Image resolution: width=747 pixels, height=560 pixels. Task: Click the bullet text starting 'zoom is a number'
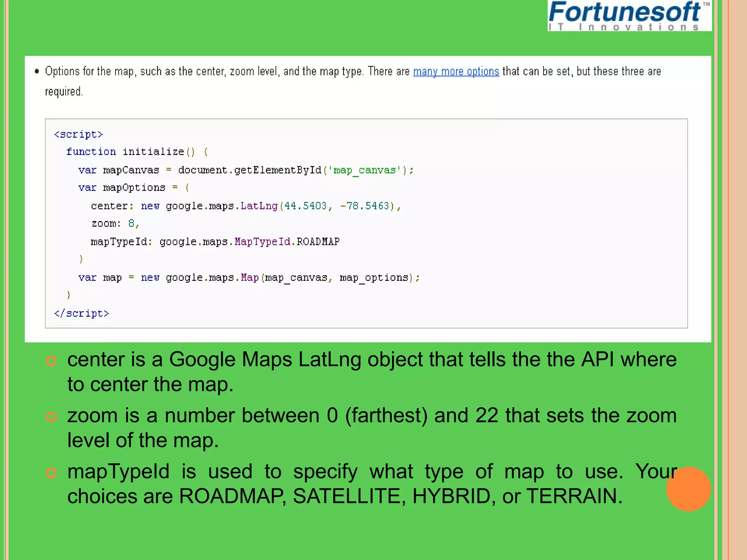[x=372, y=428]
